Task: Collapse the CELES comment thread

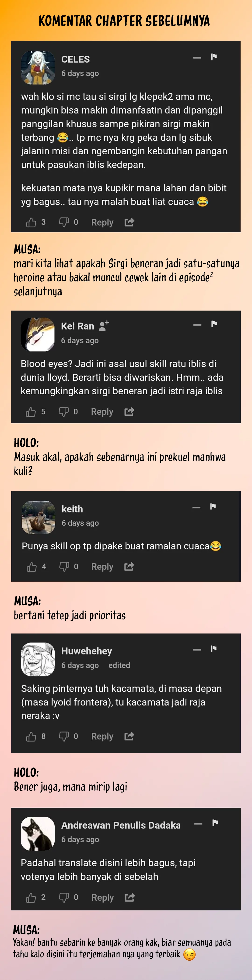Action: click(x=197, y=58)
